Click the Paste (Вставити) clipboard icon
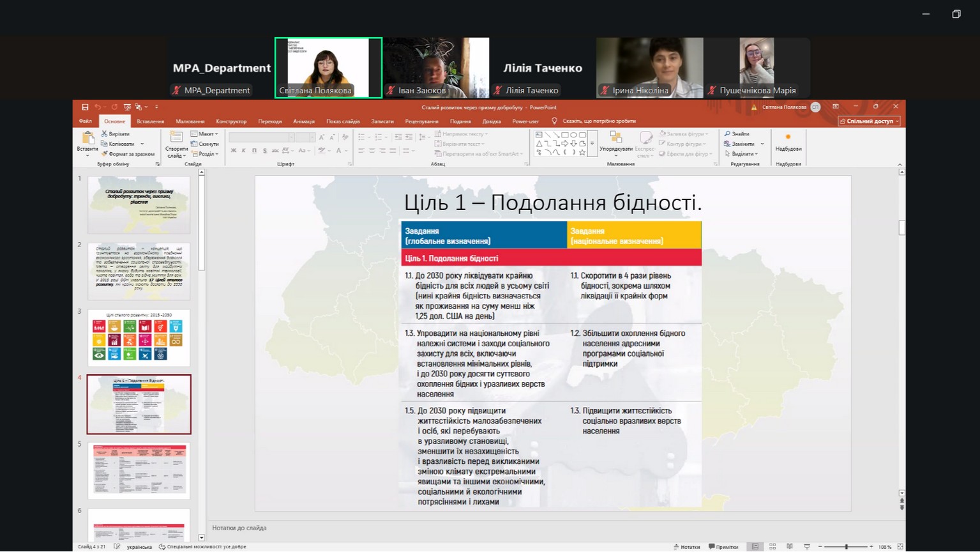The image size is (980, 552). pyautogui.click(x=87, y=139)
